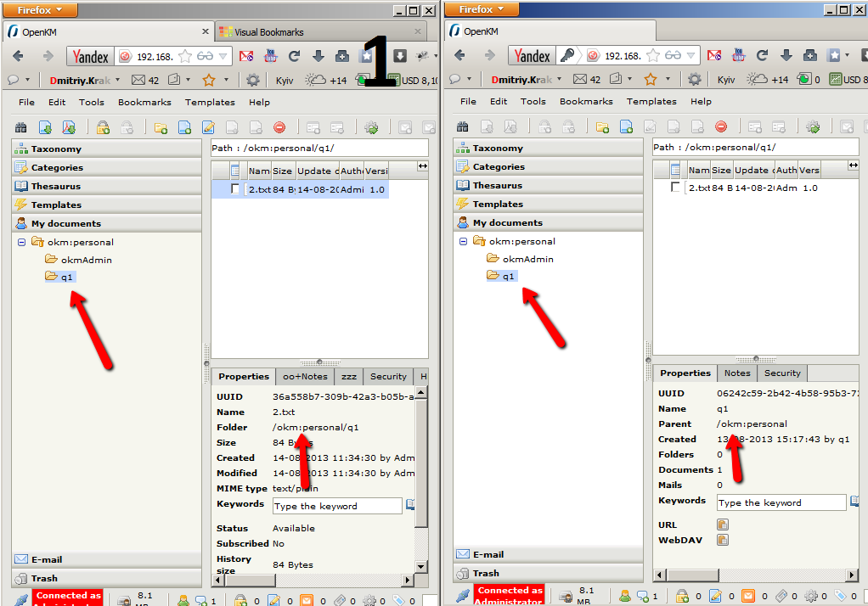
Task: Click the binoculars Find icon in left window
Action: click(x=21, y=128)
